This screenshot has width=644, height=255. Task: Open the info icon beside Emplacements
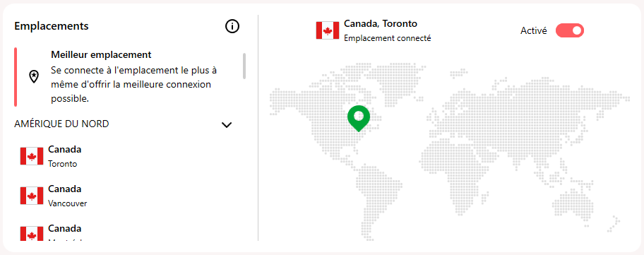[x=232, y=27]
